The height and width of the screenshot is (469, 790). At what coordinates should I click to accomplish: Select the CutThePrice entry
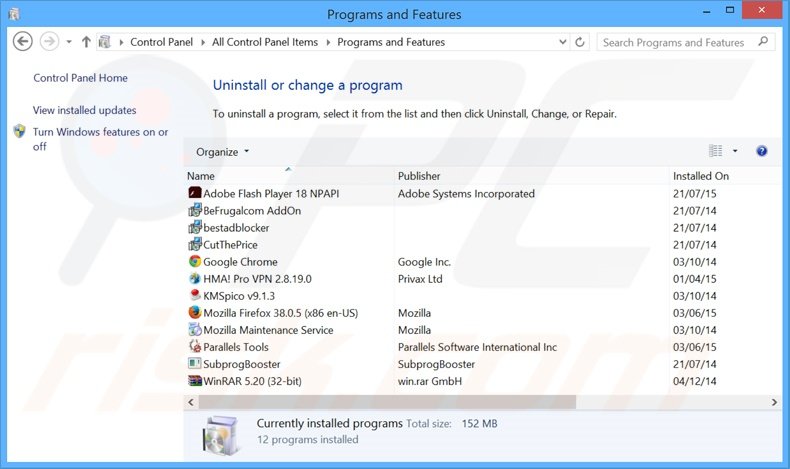[230, 245]
